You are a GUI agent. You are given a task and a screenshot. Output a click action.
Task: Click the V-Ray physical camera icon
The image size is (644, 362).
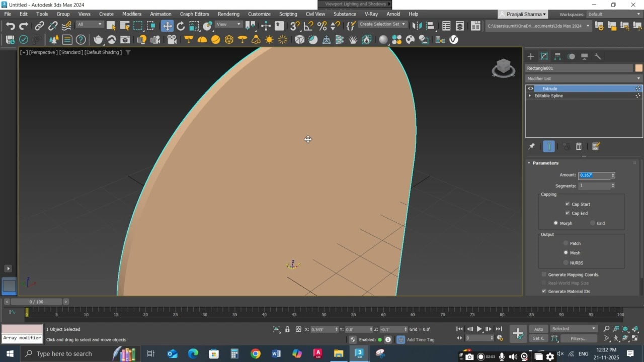pyautogui.click(x=172, y=40)
